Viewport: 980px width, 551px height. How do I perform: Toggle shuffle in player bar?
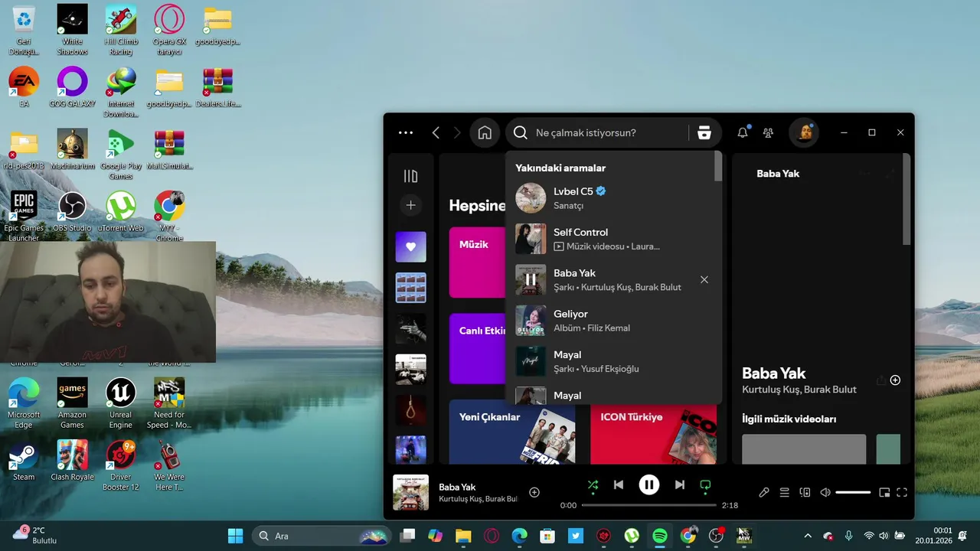tap(593, 484)
